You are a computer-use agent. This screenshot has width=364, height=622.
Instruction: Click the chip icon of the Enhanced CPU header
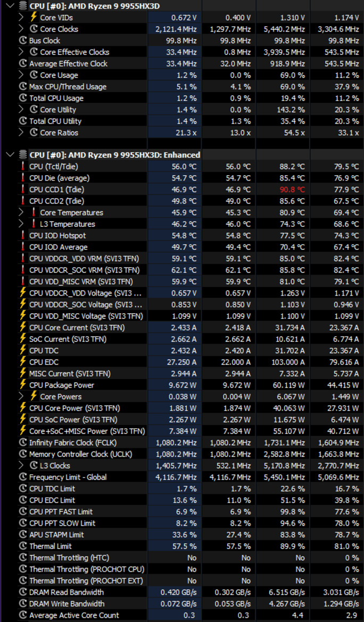23,155
